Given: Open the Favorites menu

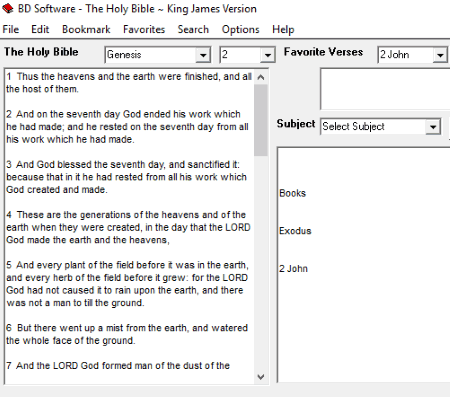Looking at the screenshot, I should pos(144,29).
